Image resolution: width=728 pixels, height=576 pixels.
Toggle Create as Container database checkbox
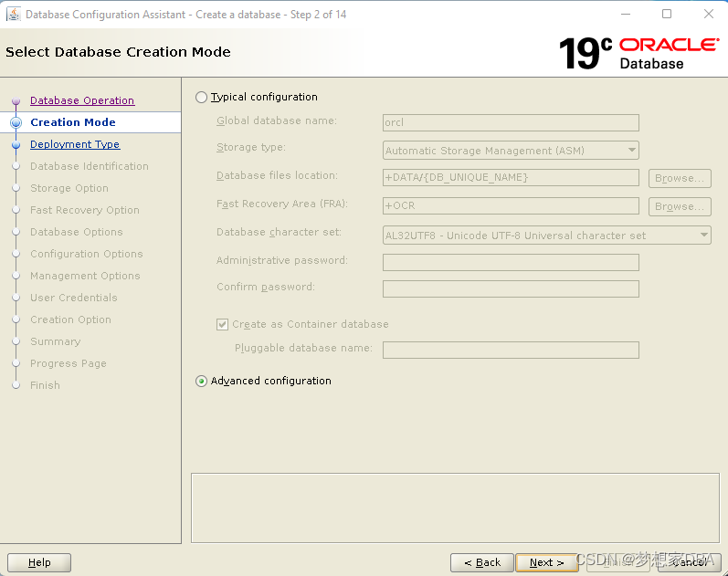[x=222, y=324]
